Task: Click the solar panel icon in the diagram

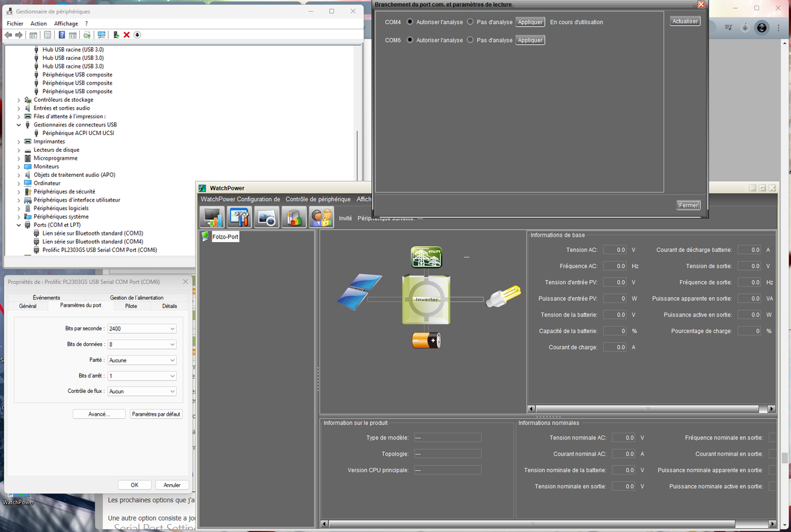Action: (359, 292)
